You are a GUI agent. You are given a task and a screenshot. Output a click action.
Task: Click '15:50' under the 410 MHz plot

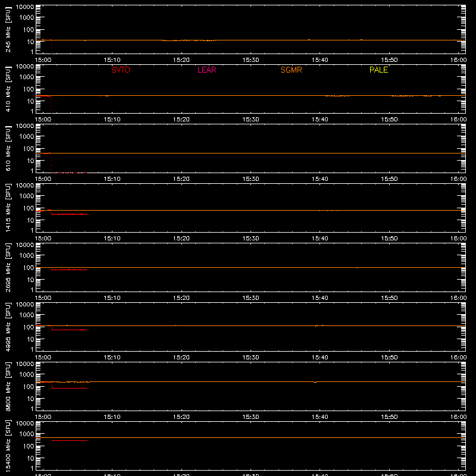click(389, 120)
